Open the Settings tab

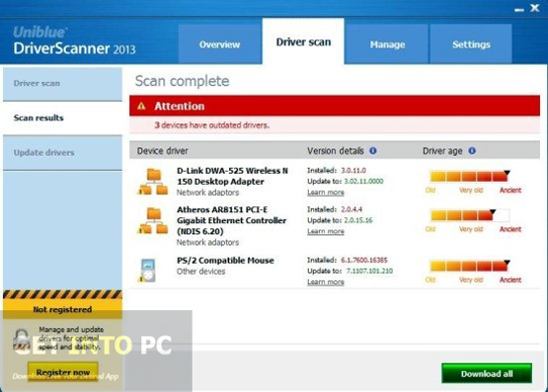pos(471,44)
